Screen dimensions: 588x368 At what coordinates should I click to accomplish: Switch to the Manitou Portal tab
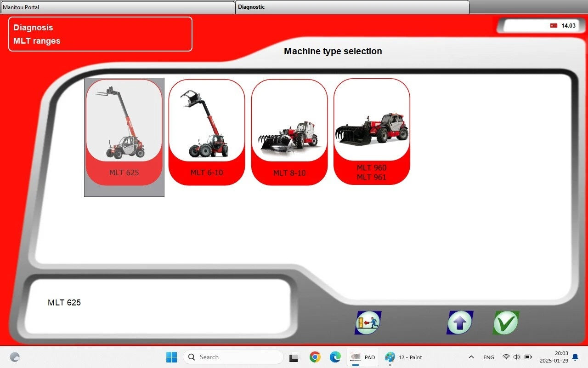(118, 7)
